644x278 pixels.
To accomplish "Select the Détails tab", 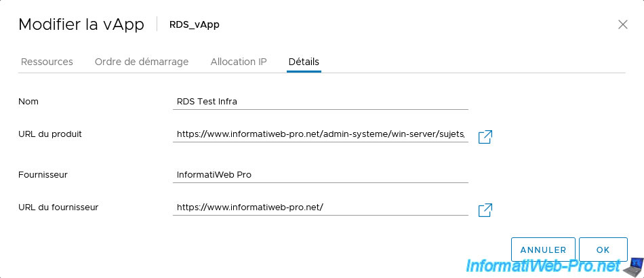I will tap(304, 62).
